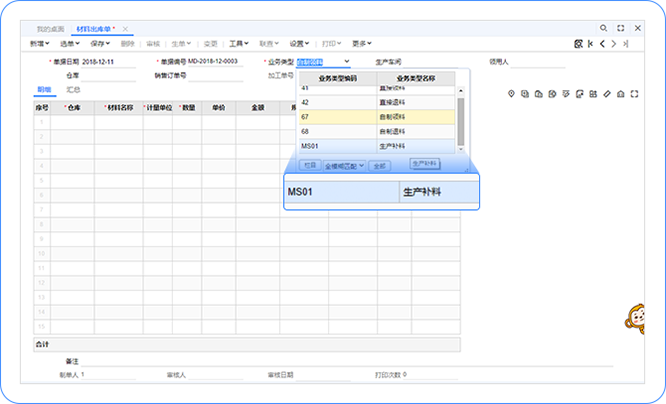The height and width of the screenshot is (404, 666).
Task: Click the 备注 input field
Action: [347, 361]
